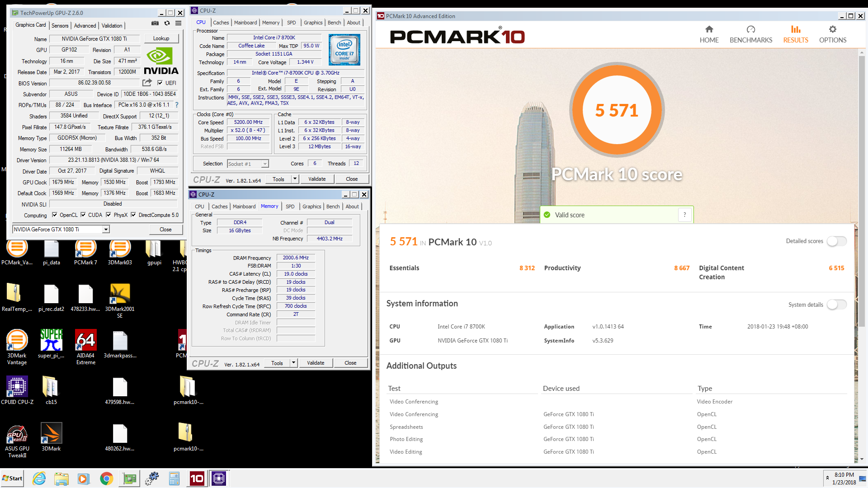Open PCMark 10 RESULTS chart icon
This screenshot has width=868, height=488.
[x=796, y=29]
